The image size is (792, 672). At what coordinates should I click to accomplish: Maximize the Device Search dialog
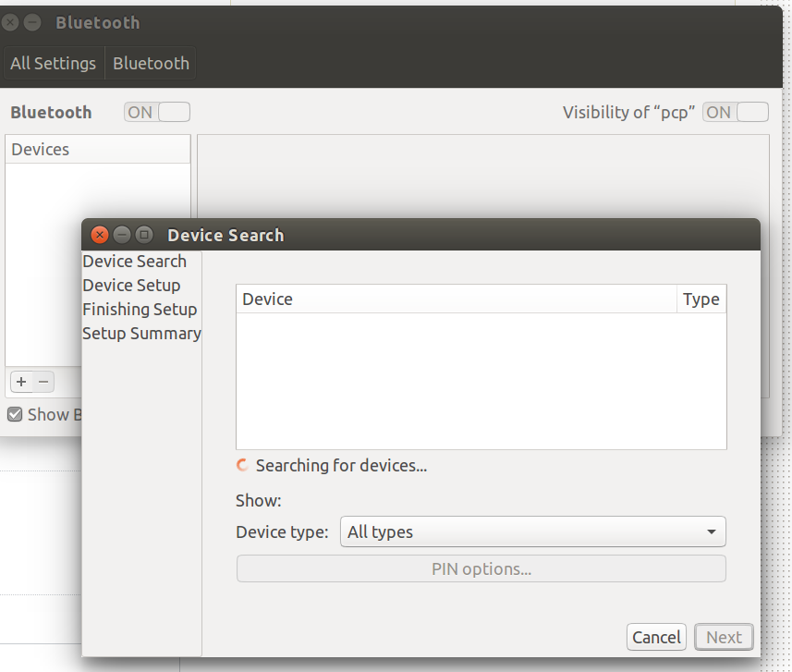(144, 235)
